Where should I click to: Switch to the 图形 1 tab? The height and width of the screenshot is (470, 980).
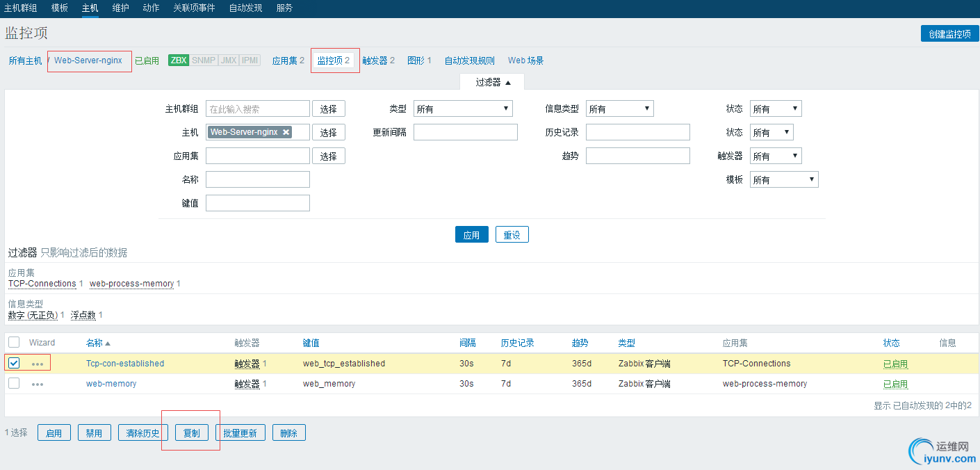419,60
